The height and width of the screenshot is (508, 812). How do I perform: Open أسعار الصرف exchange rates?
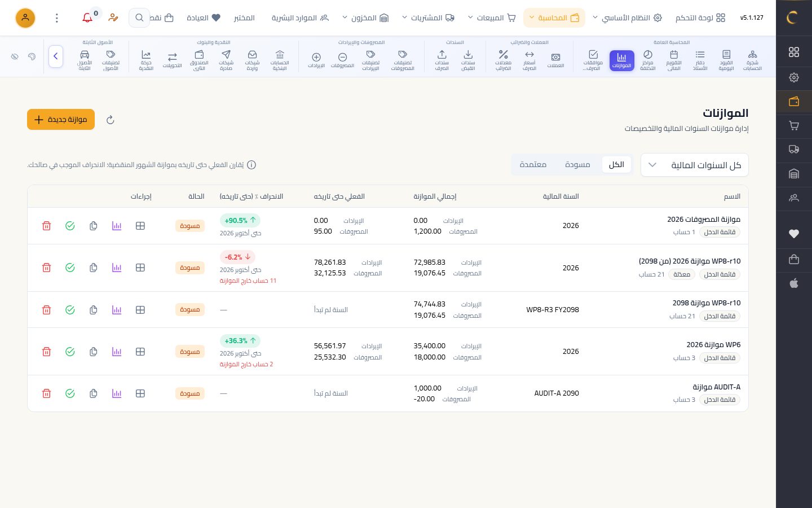pos(529,60)
